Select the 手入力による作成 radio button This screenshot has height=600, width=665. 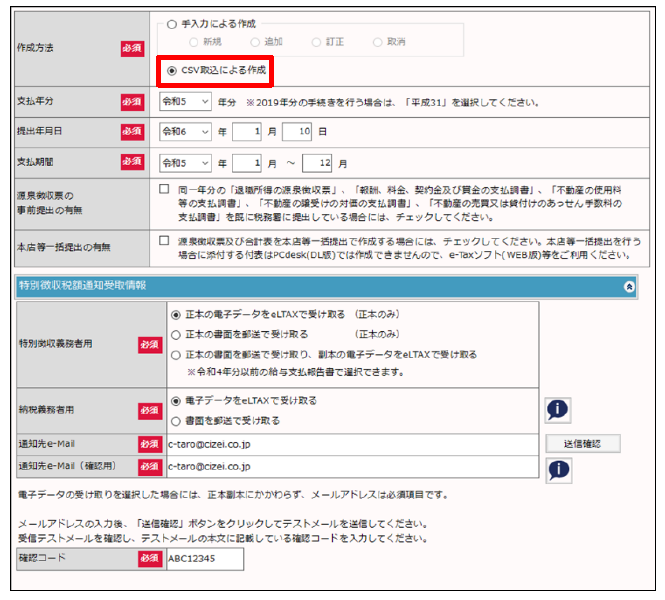[172, 25]
